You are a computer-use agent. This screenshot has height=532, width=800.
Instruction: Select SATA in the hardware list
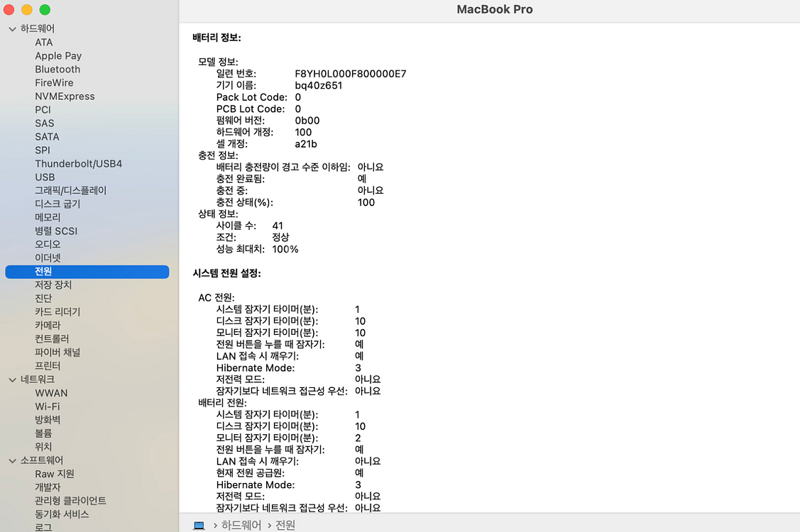click(47, 137)
